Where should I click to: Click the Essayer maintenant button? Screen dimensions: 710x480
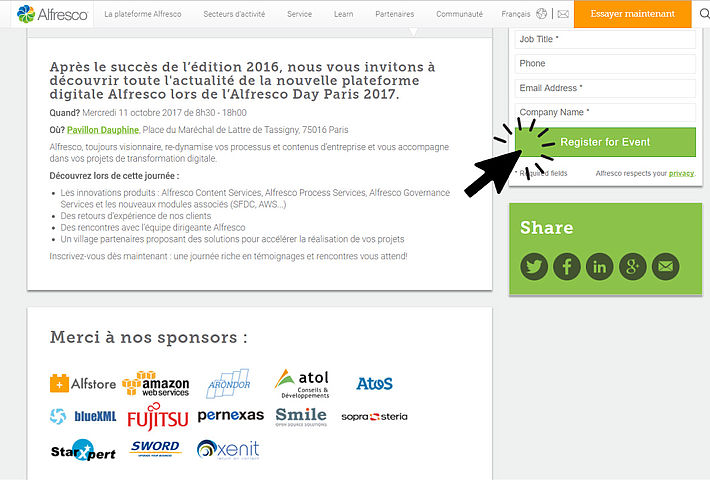633,14
